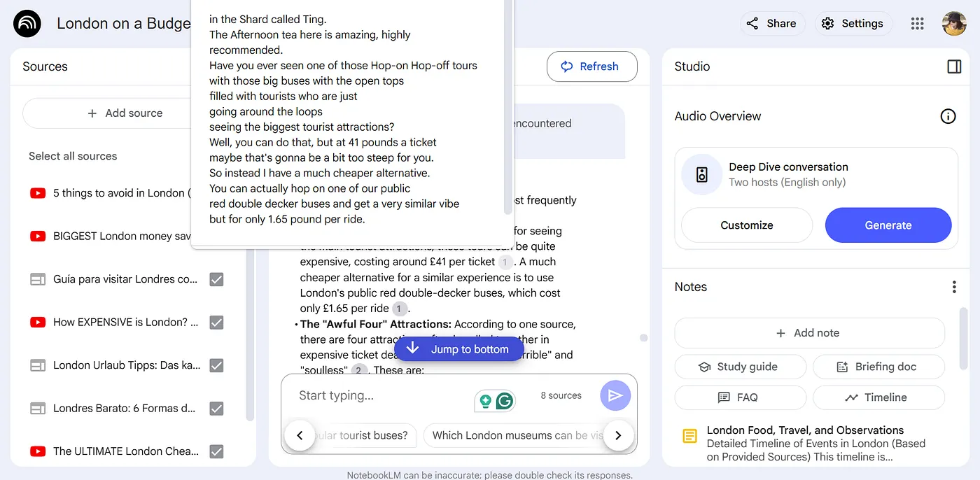This screenshot has height=480, width=980.
Task: Customize the audio overview
Action: (x=747, y=225)
